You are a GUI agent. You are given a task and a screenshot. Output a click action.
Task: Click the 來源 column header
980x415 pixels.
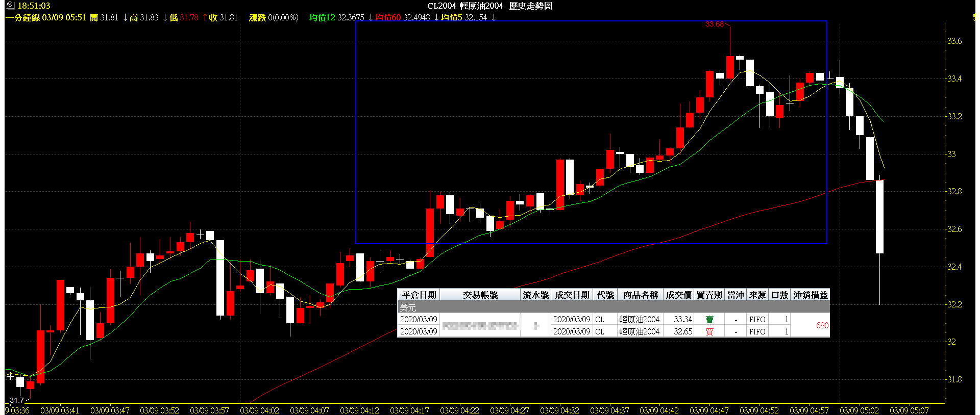click(757, 295)
